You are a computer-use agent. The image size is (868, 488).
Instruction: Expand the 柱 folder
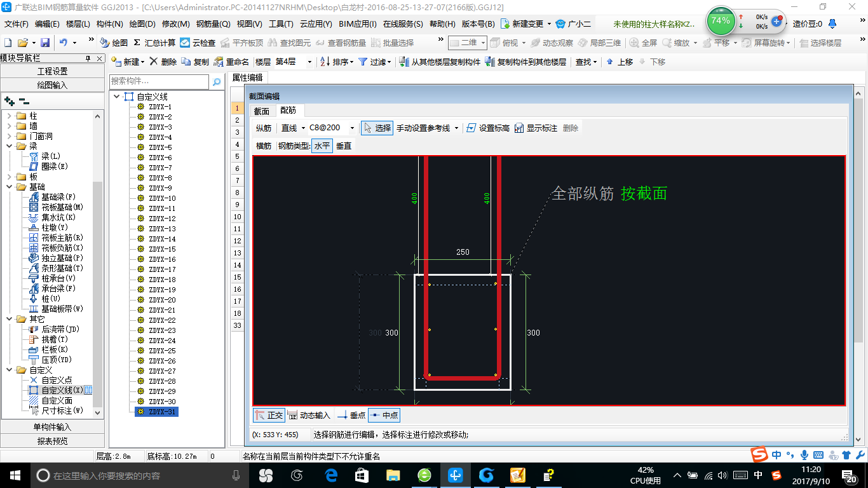pyautogui.click(x=10, y=116)
